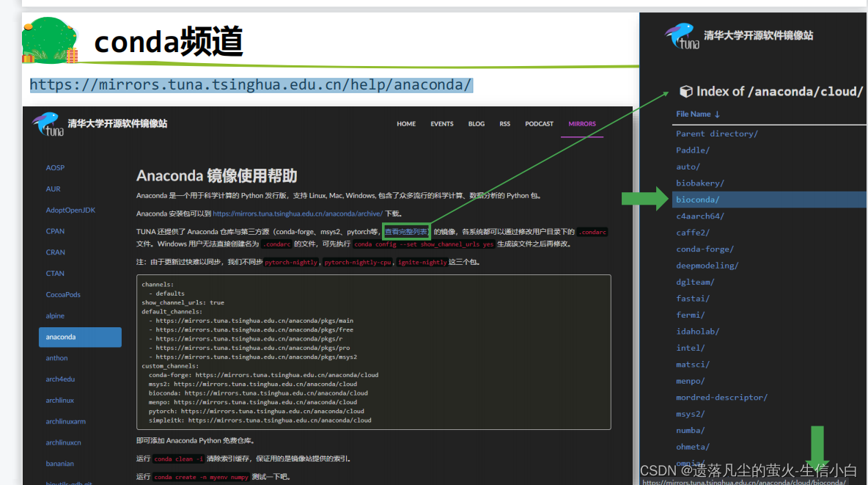This screenshot has width=868, height=485.
Task: Open the menpo/ directory
Action: point(690,382)
